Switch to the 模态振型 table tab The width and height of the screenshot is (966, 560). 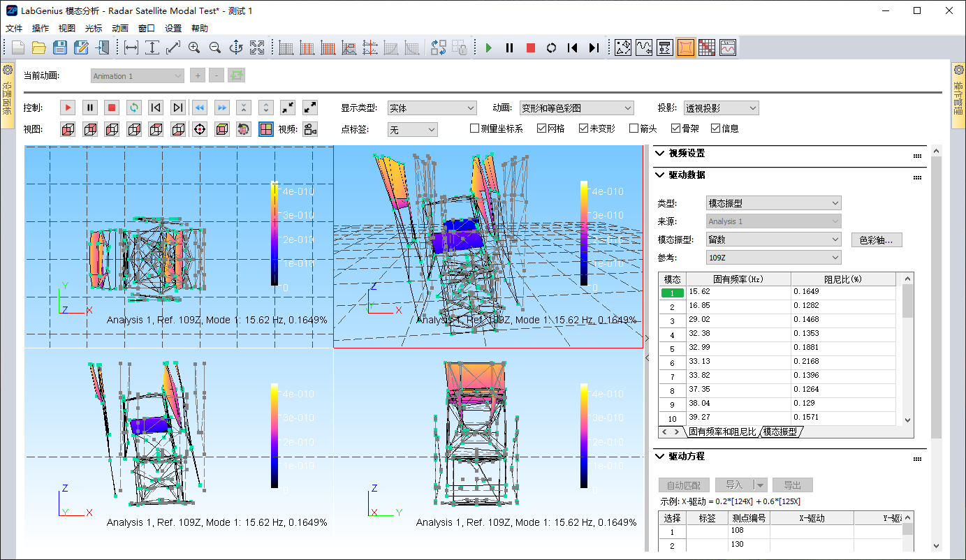point(781,432)
